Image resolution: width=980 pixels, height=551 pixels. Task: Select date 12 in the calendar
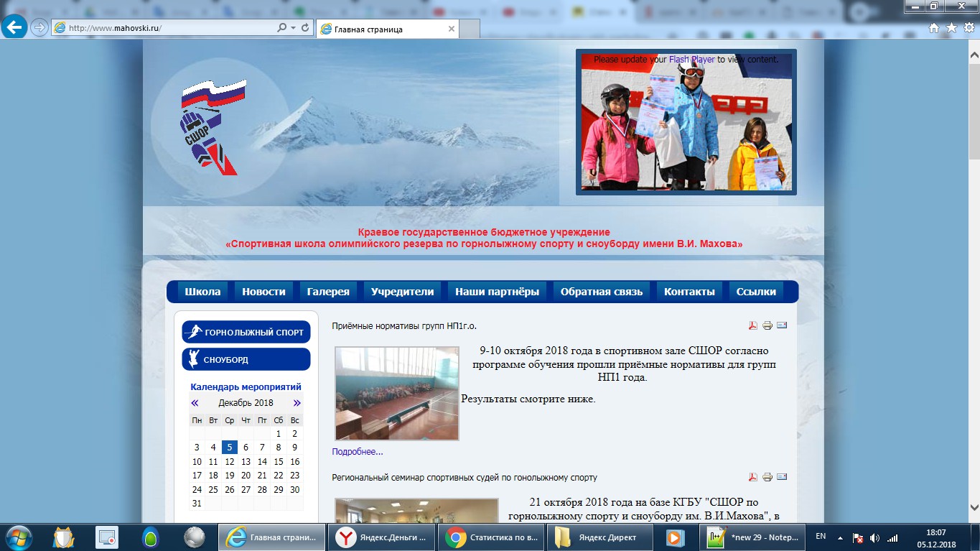(230, 462)
